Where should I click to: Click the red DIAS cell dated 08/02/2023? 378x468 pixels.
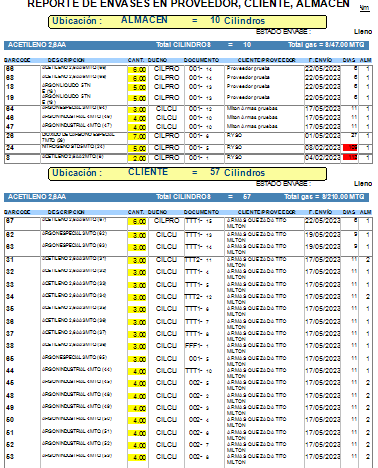tap(350, 148)
